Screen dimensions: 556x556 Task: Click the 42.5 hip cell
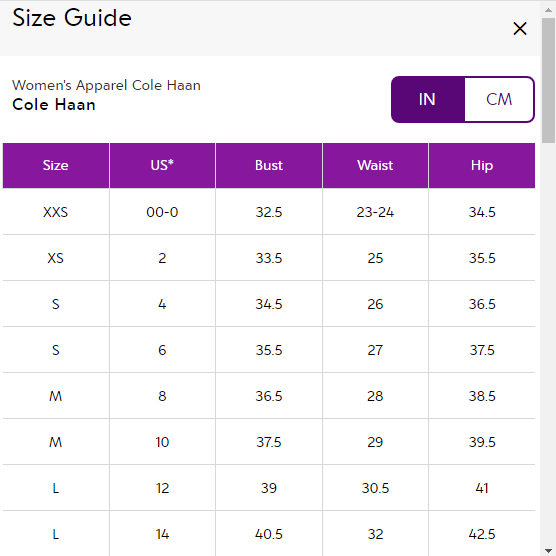click(x=482, y=534)
